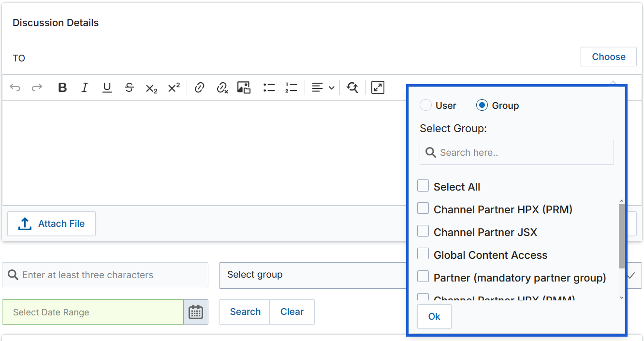644x341 pixels.
Task: Apply subscript formatting
Action: (x=151, y=88)
